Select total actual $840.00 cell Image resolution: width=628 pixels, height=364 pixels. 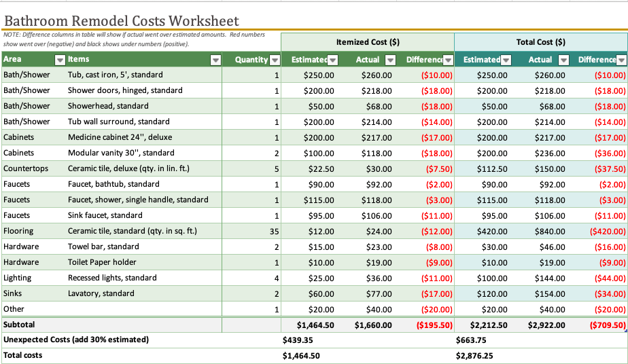(541, 231)
